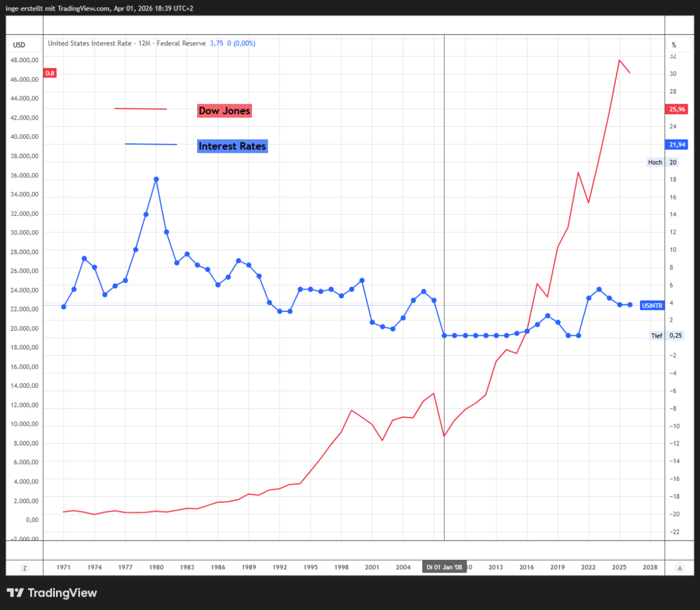Select the Dow Jones text label
This screenshot has width=700, height=610.
[225, 111]
